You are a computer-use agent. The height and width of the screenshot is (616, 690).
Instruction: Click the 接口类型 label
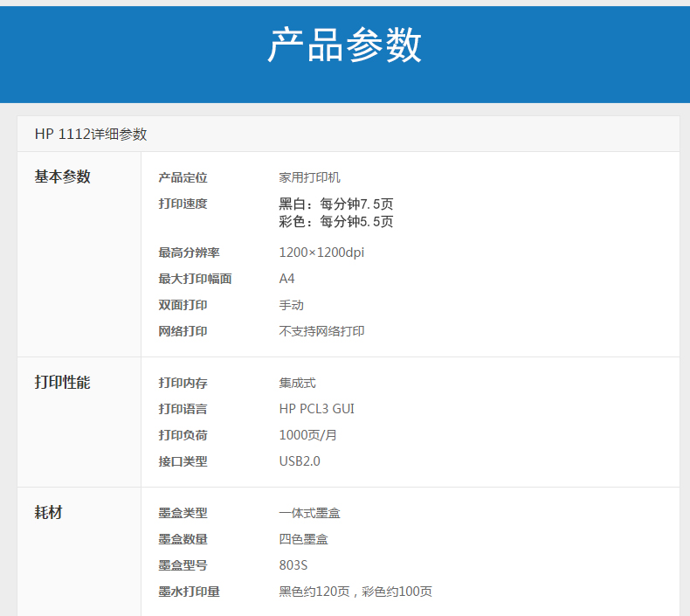(x=183, y=461)
